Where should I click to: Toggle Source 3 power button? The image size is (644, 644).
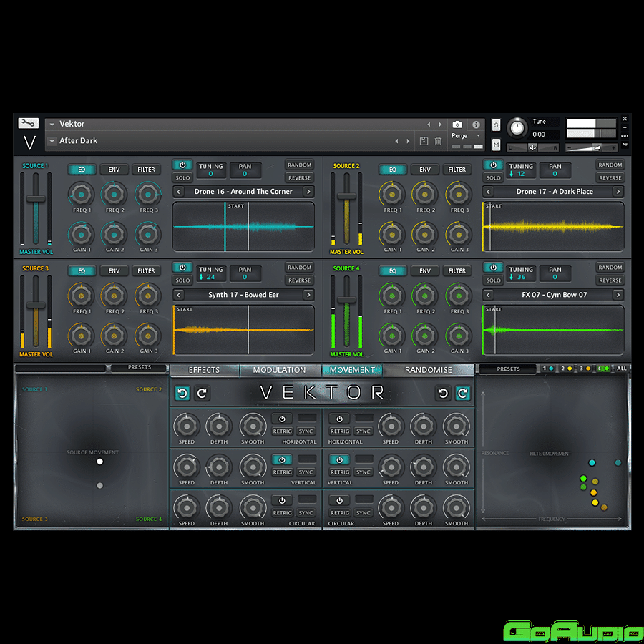(x=182, y=268)
